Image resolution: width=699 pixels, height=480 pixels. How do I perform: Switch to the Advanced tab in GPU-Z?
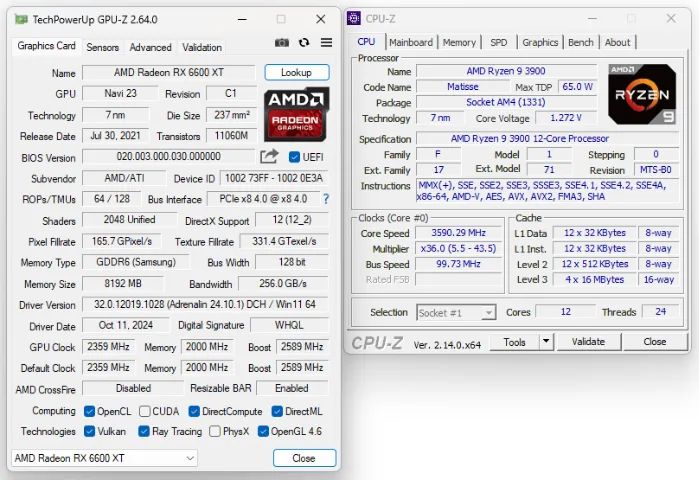pyautogui.click(x=150, y=47)
